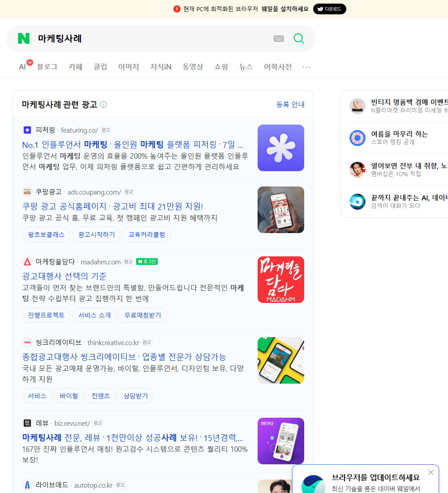Click the 피처링 favicon icon
This screenshot has height=493, width=448.
27,130
